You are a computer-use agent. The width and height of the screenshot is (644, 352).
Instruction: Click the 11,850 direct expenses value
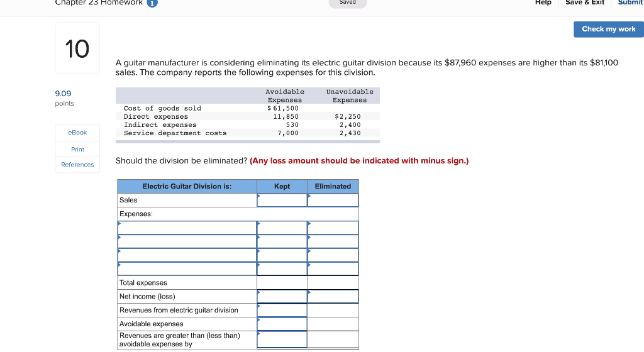tap(286, 116)
